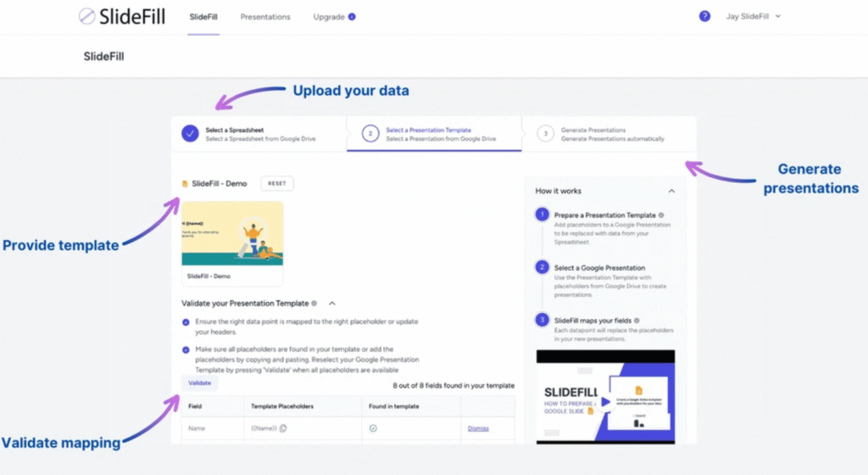The width and height of the screenshot is (868, 475).
Task: Go to Generate Presentations step
Action: tap(609, 134)
